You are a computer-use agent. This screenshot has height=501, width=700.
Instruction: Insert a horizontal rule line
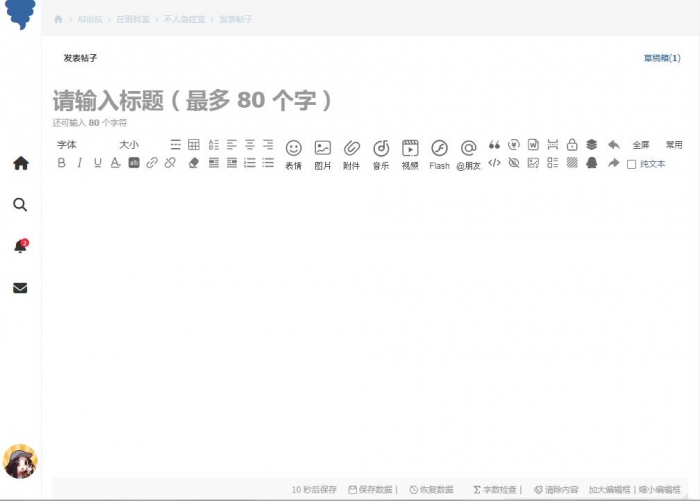(x=175, y=144)
